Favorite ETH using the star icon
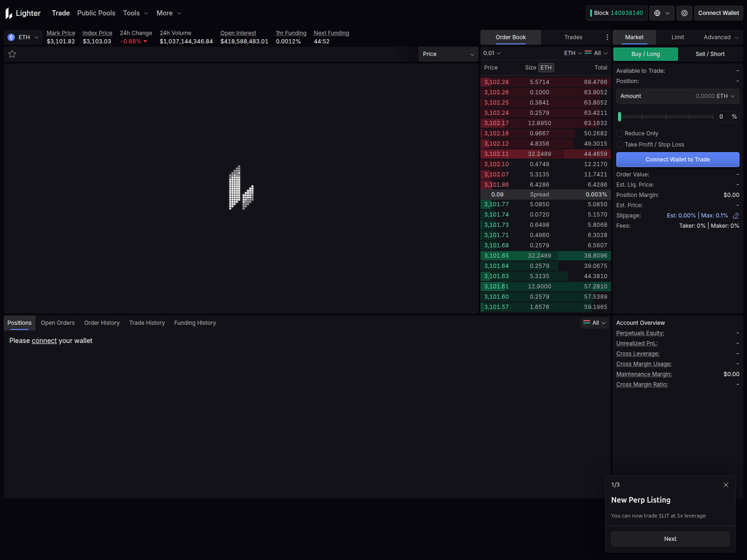Image resolution: width=747 pixels, height=560 pixels. [x=12, y=54]
